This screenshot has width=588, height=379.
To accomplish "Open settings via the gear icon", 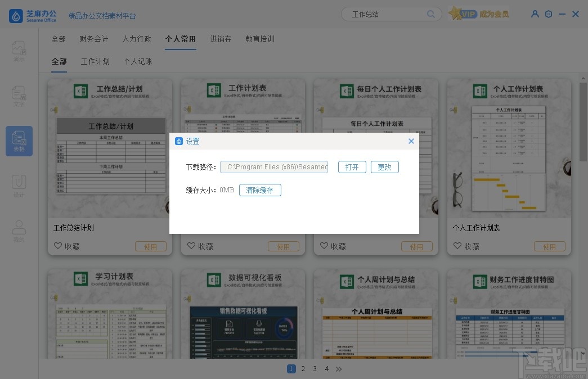I will (x=549, y=14).
